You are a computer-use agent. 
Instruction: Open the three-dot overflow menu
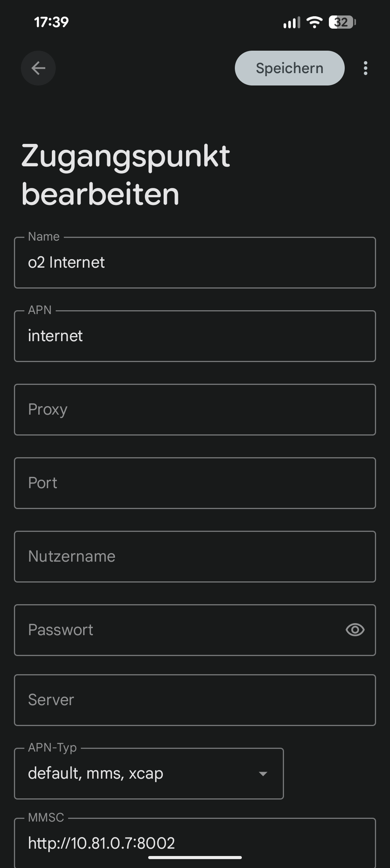click(366, 68)
